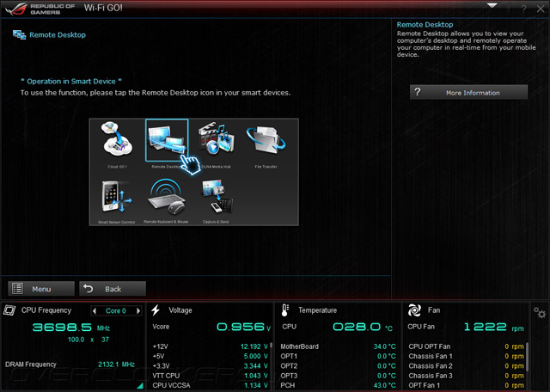Go Back with the Back button
The height and width of the screenshot is (392, 550).
tap(113, 289)
